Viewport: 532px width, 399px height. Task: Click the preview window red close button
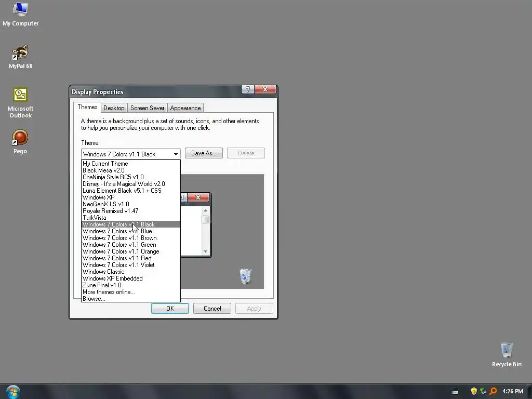[198, 197]
